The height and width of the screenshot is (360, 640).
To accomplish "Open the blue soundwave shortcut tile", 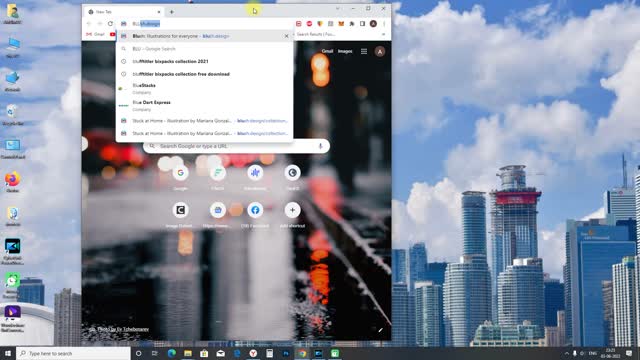I will click(x=255, y=173).
